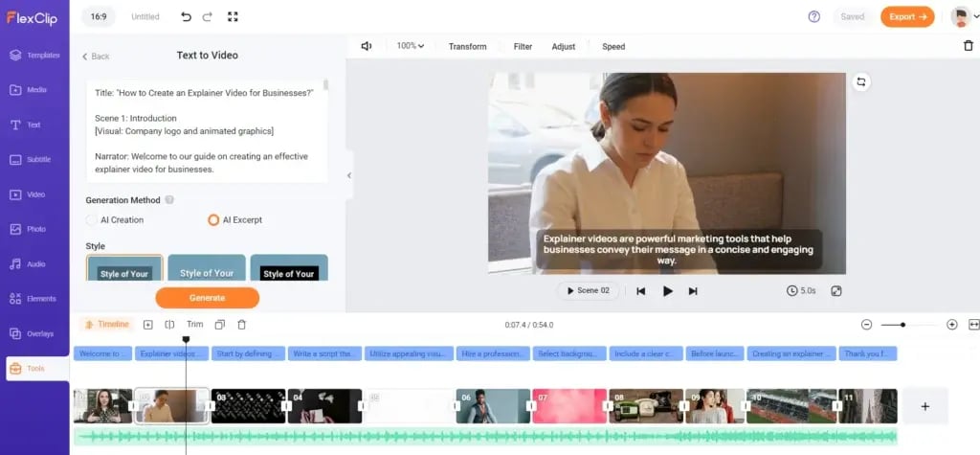Click the orange Generate button
Screen dimensions: 980x455
tap(207, 298)
